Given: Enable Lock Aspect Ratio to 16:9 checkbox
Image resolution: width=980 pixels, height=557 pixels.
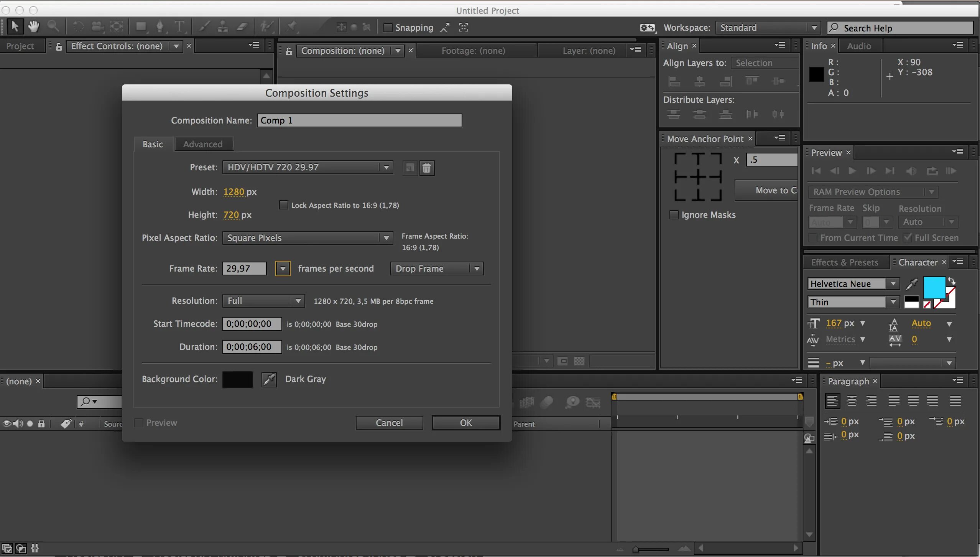Looking at the screenshot, I should [284, 205].
